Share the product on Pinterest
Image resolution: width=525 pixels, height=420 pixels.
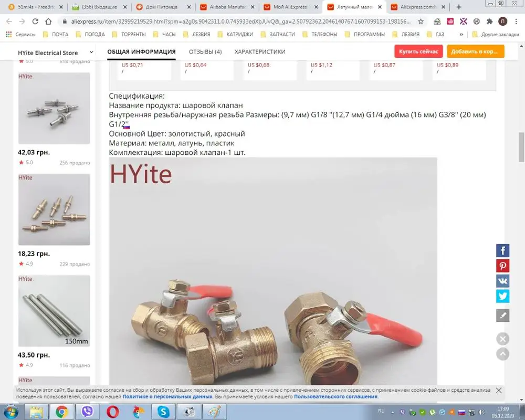[x=502, y=266]
